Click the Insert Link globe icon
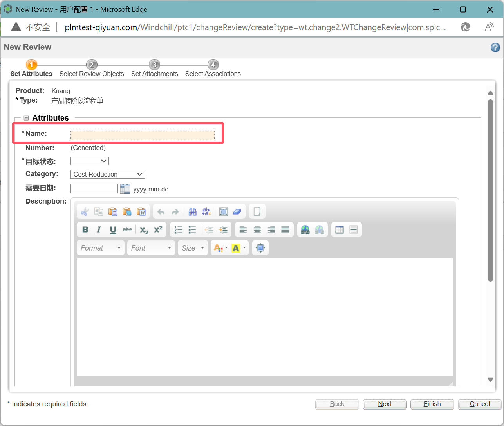 click(305, 229)
